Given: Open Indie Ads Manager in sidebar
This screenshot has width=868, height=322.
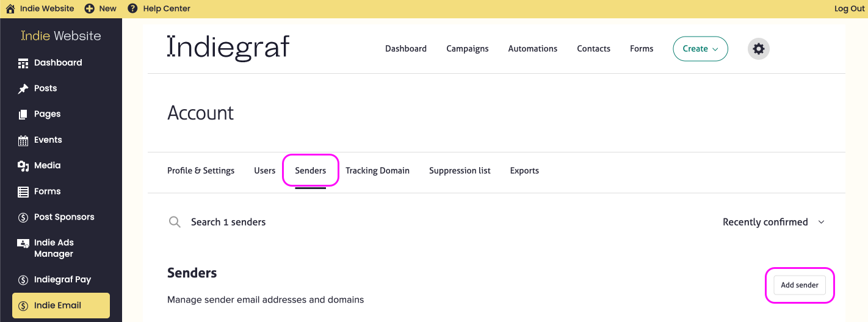Looking at the screenshot, I should (54, 248).
